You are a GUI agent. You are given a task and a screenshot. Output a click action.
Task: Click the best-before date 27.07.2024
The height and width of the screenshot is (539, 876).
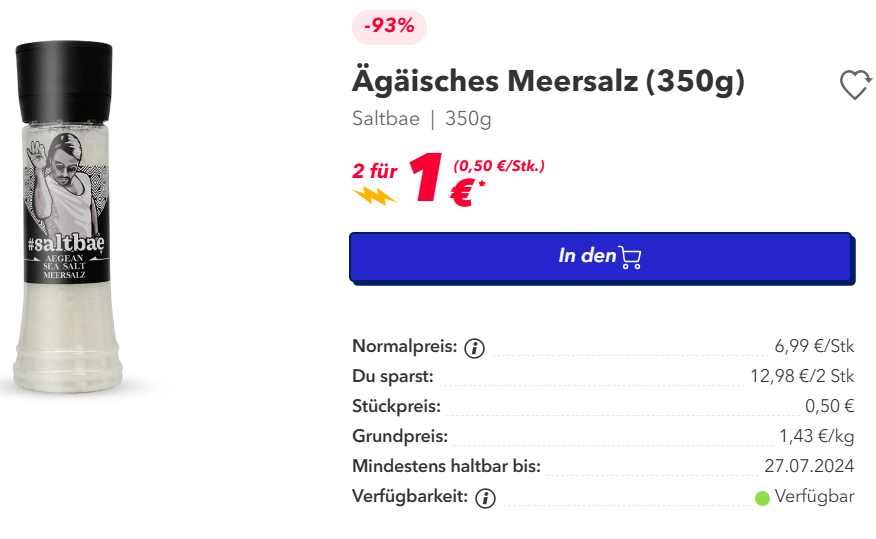[809, 465]
